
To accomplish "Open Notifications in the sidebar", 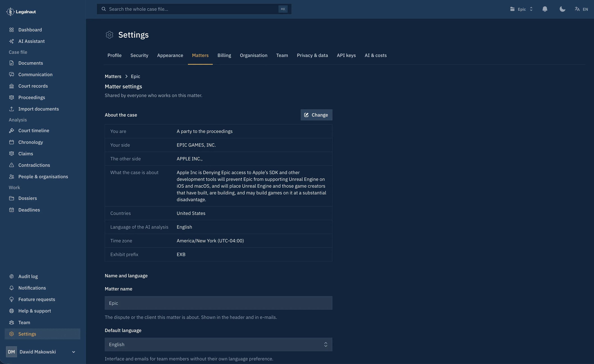I will pos(43,288).
